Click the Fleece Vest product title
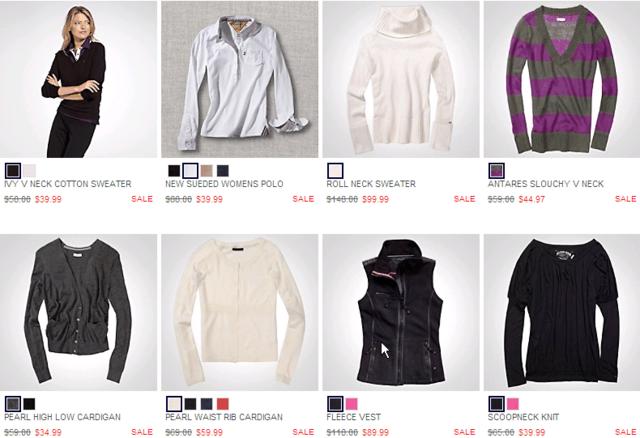This screenshot has width=640, height=438. coord(353,417)
